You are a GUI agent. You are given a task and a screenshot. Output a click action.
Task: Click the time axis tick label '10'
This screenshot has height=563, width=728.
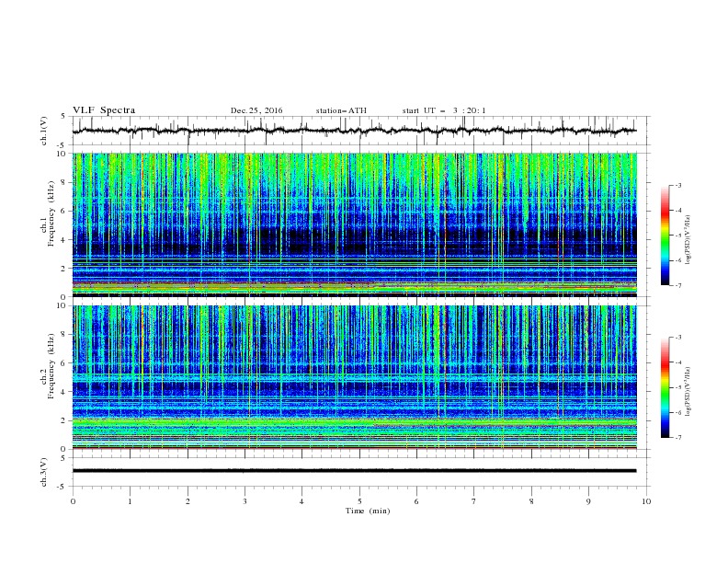coord(646,501)
